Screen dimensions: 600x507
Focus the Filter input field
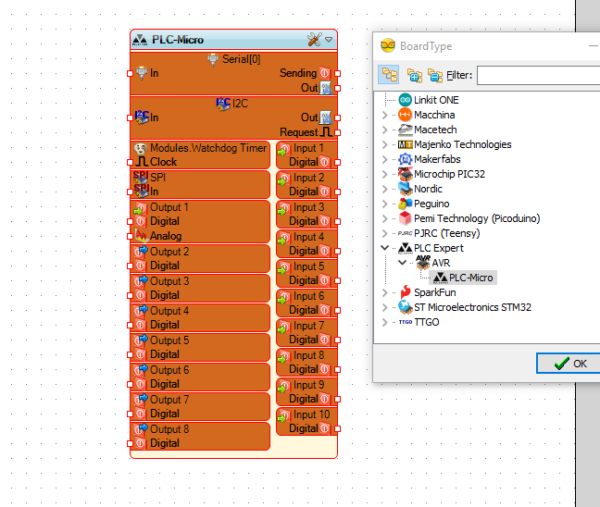(x=539, y=75)
